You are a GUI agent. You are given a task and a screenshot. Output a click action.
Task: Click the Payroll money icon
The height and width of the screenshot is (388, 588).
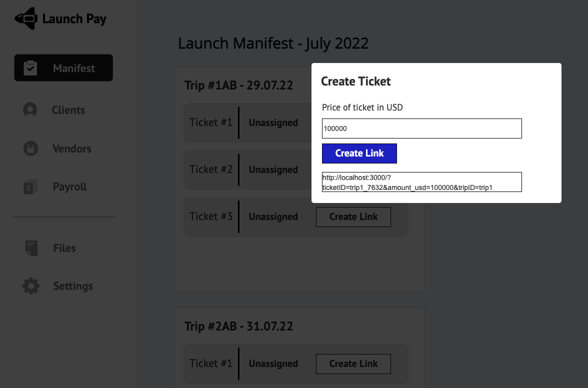pos(30,187)
